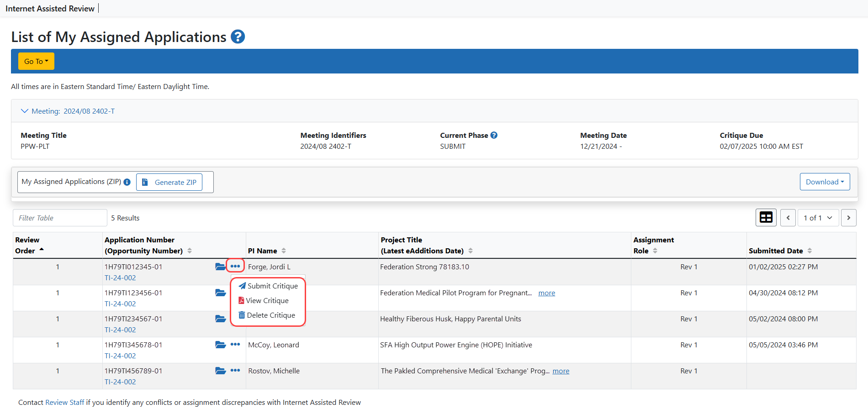868x419 pixels.
Task: Open help for List of My Assigned Applications
Action: point(238,37)
